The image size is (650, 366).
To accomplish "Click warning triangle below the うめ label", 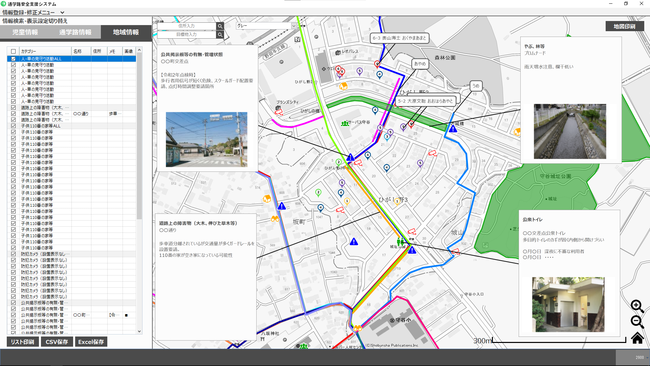I will point(453,128).
